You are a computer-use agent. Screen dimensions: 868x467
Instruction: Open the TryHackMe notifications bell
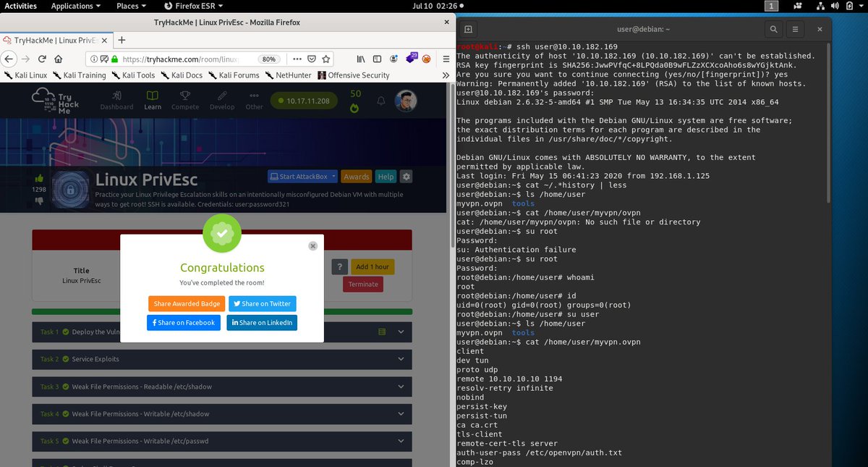[381, 101]
